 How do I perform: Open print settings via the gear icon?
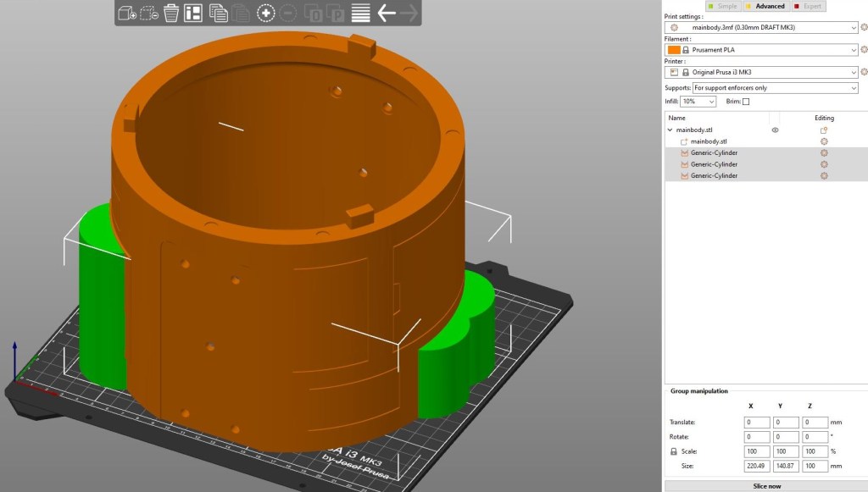pos(863,27)
